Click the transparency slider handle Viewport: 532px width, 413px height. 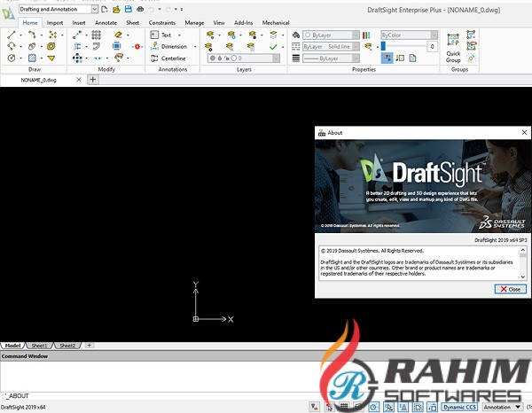(383, 46)
